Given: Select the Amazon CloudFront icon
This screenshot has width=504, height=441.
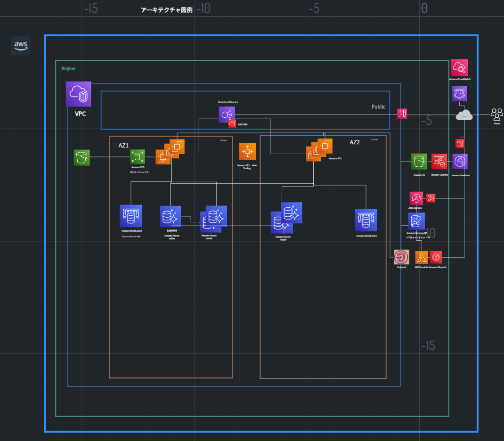Looking at the screenshot, I should point(460,161).
